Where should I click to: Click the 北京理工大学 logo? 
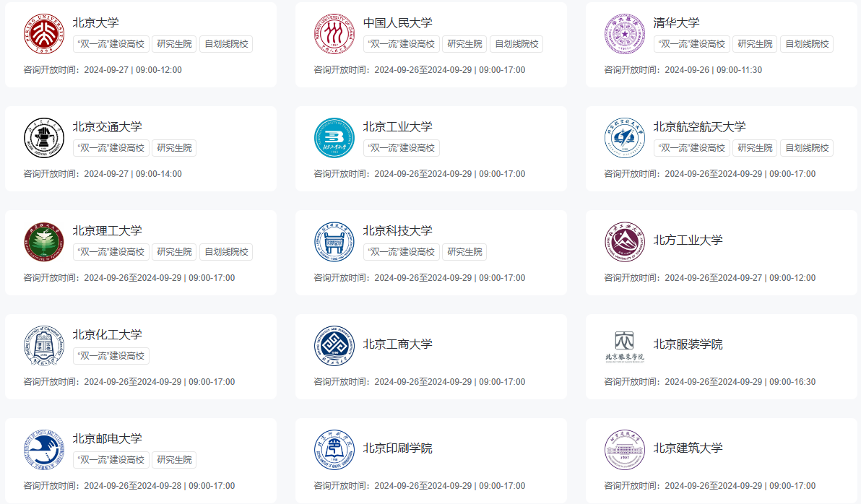tap(44, 242)
